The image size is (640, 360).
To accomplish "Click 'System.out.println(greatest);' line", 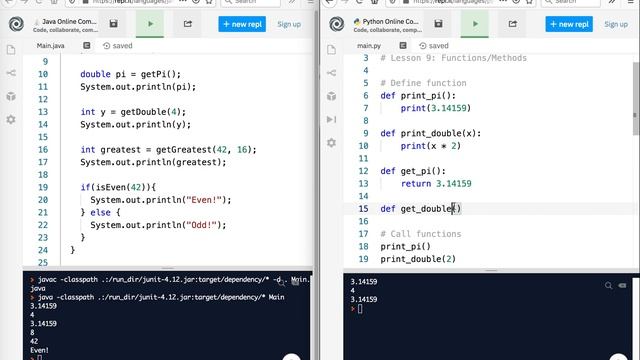I will 153,162.
